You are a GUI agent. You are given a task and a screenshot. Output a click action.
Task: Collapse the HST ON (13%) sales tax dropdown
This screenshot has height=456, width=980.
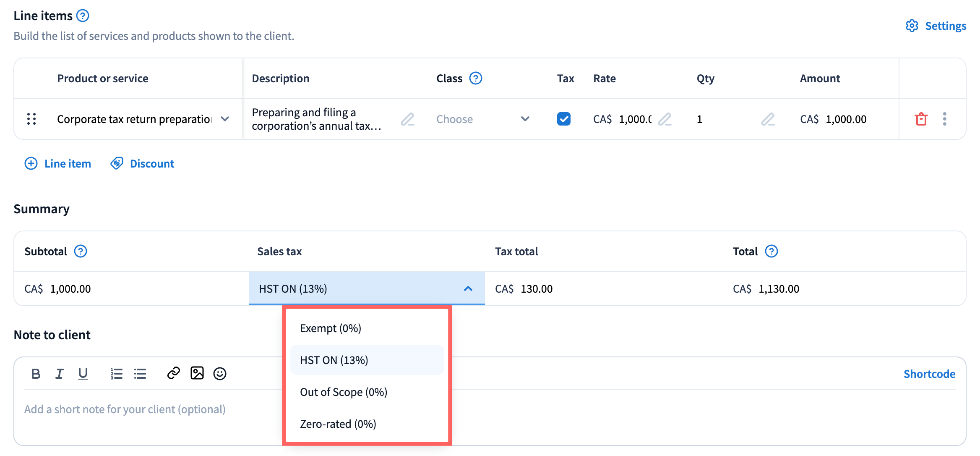click(468, 289)
